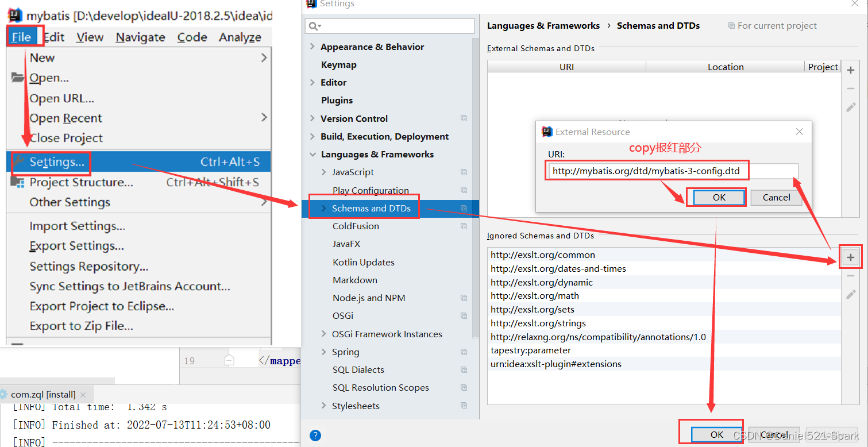868x447 pixels.
Task: Expand Open Recent submenu
Action: (x=139, y=118)
